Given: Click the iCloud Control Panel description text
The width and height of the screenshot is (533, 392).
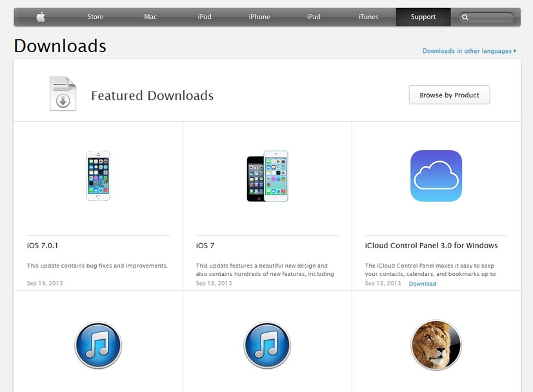Looking at the screenshot, I should (x=430, y=269).
